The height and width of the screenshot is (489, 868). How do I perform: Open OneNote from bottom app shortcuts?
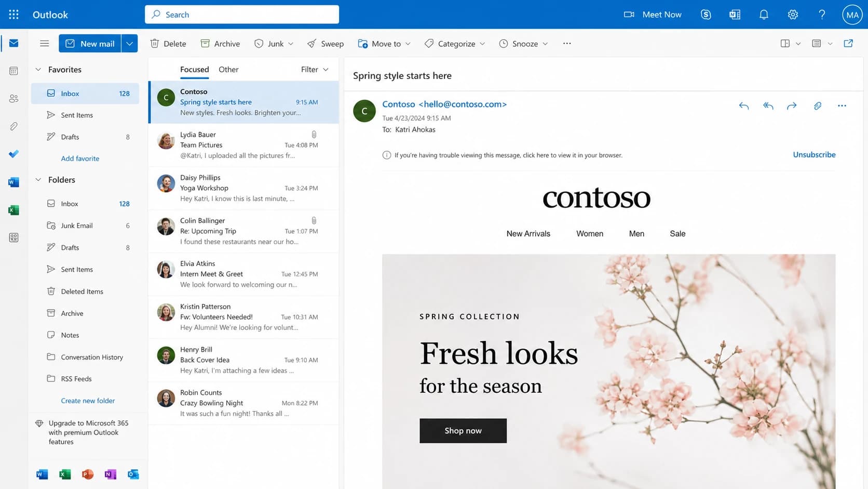click(x=110, y=474)
